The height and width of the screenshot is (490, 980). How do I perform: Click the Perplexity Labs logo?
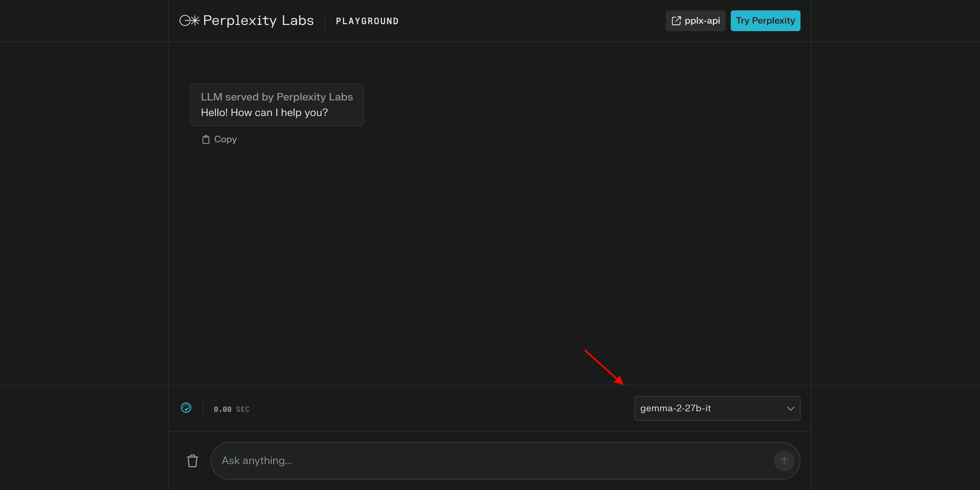pyautogui.click(x=246, y=21)
